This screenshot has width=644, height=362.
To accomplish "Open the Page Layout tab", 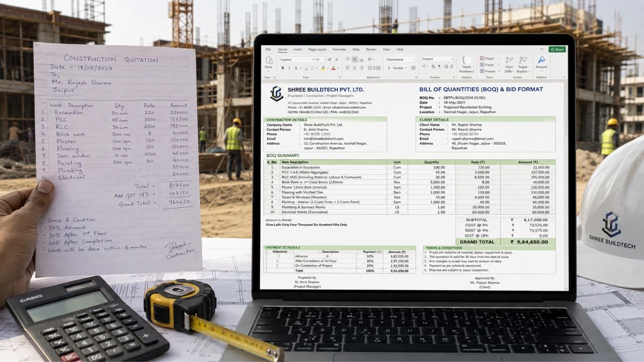I will pos(317,49).
